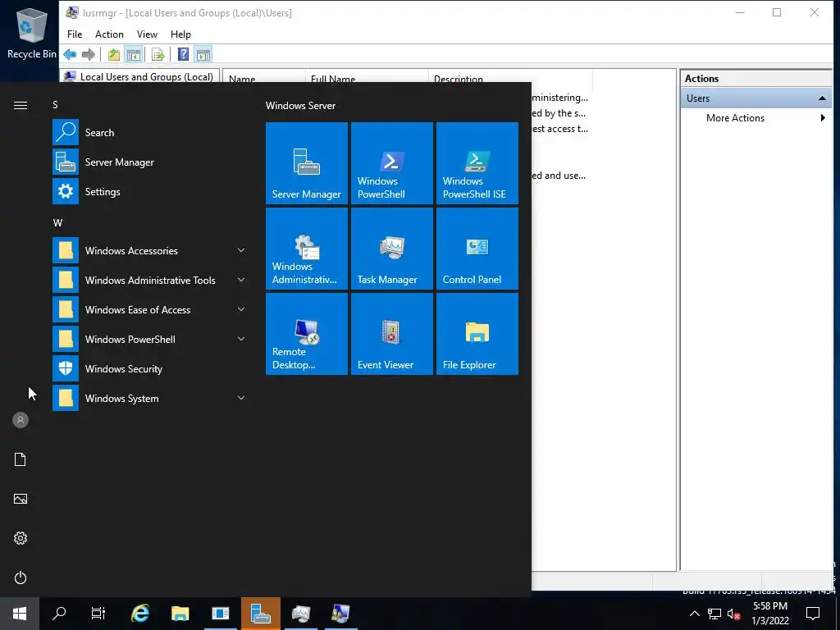
Task: Expand the Windows Ease of Access folder
Action: 241,309
